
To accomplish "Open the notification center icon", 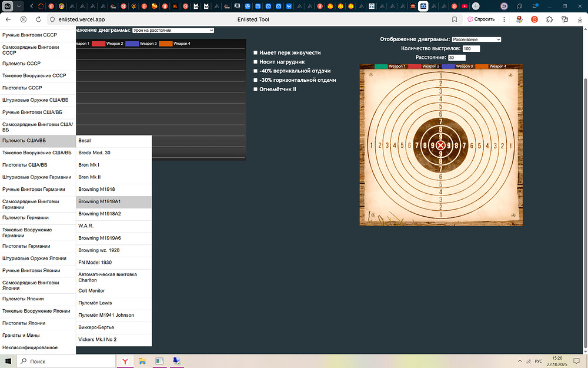I will point(577,361).
